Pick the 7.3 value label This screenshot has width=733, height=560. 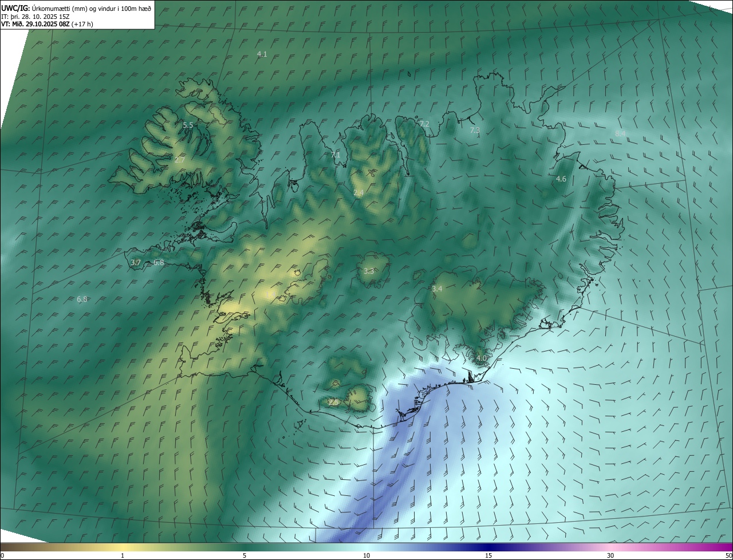(x=475, y=131)
